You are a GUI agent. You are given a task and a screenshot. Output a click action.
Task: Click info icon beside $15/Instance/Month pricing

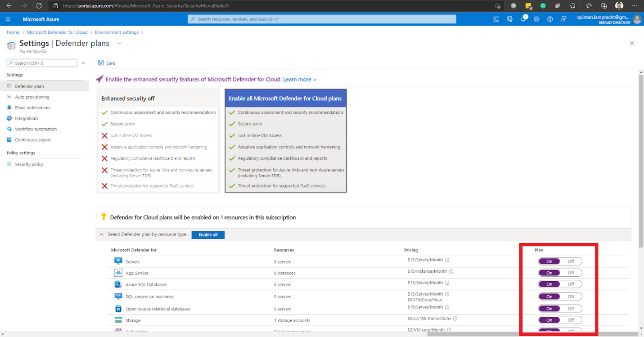[451, 271]
